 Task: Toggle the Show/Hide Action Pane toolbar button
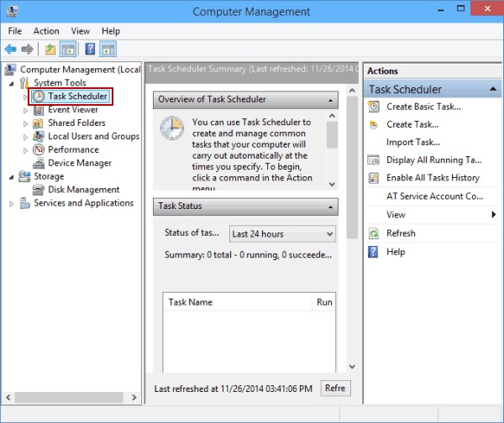[108, 50]
